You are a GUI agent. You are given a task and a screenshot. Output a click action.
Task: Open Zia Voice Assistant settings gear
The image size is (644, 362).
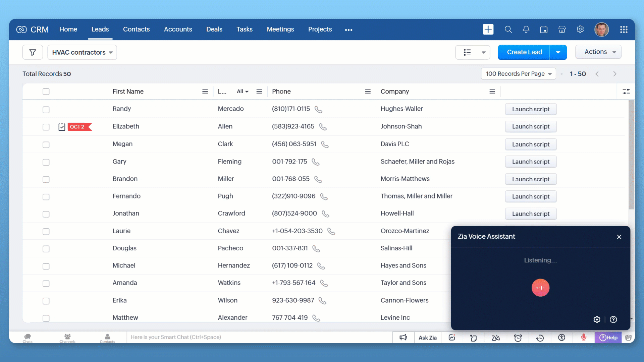(597, 319)
